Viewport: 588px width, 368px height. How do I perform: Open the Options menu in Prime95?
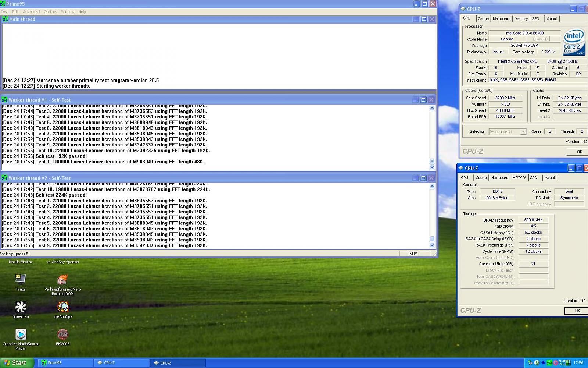click(50, 12)
